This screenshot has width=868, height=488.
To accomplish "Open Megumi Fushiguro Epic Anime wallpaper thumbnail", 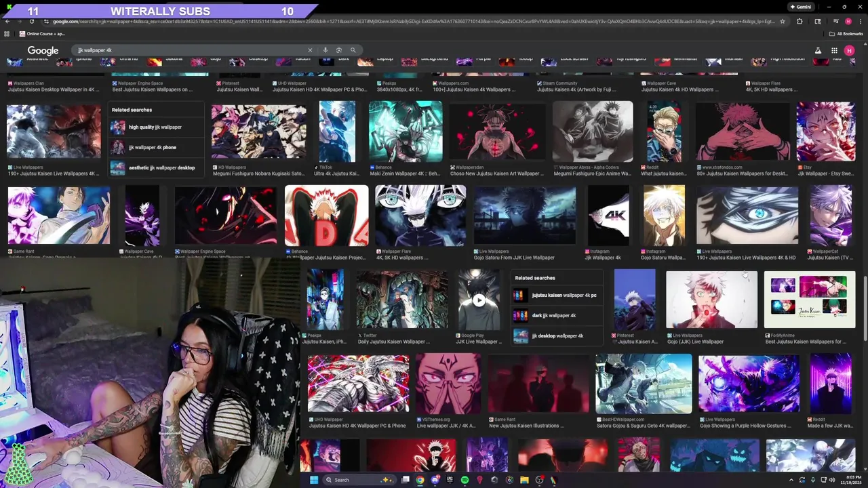I will pyautogui.click(x=593, y=131).
